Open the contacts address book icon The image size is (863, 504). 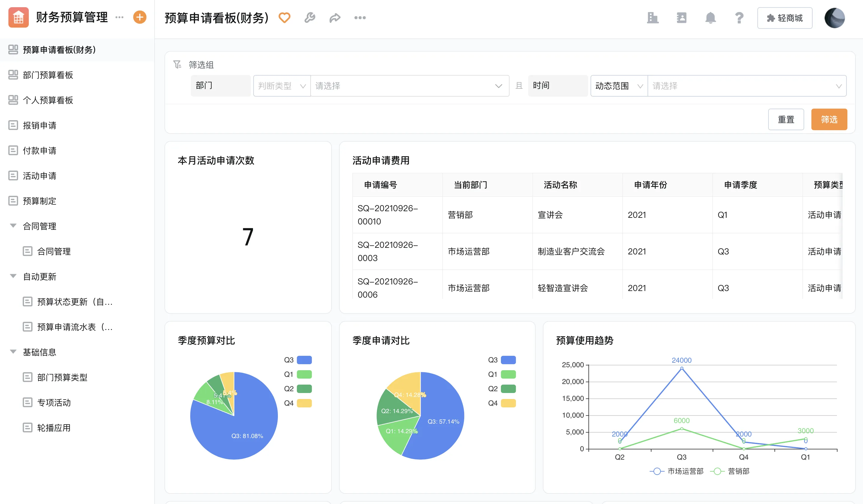click(681, 18)
